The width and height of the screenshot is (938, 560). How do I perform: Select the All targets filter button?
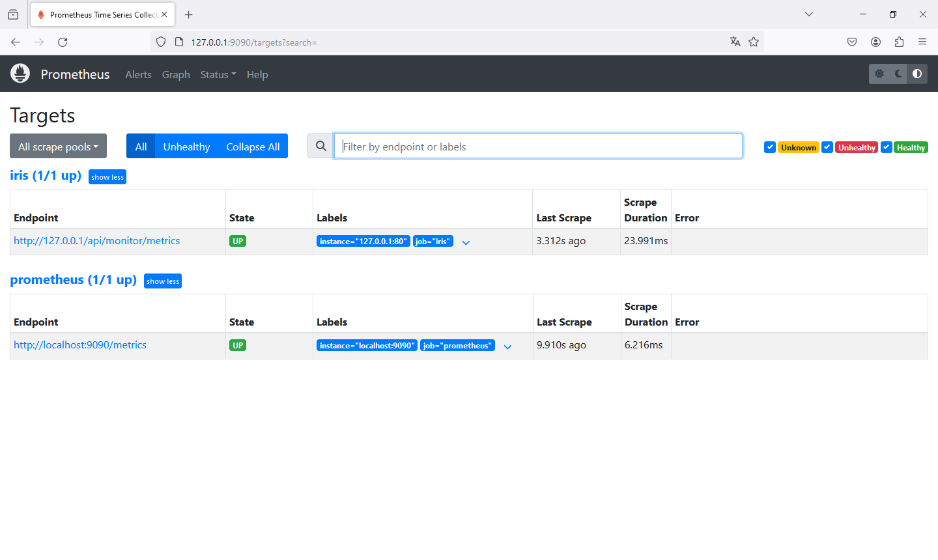141,147
